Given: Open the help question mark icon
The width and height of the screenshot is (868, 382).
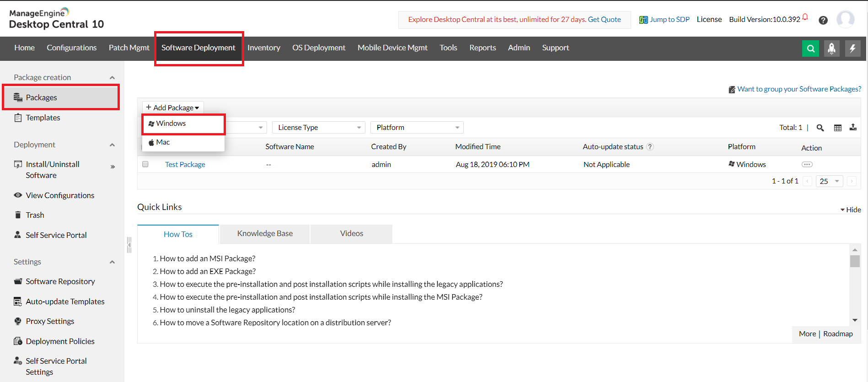Looking at the screenshot, I should 823,20.
